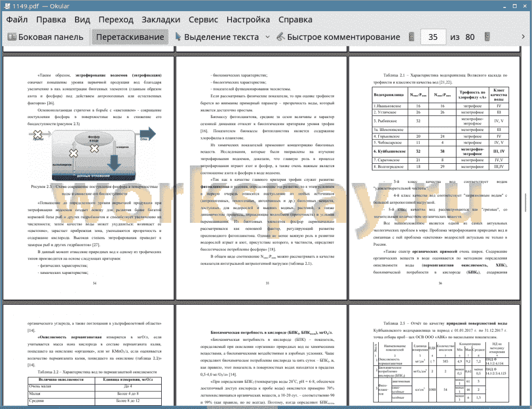Minimize the Okular window

click(505, 6)
